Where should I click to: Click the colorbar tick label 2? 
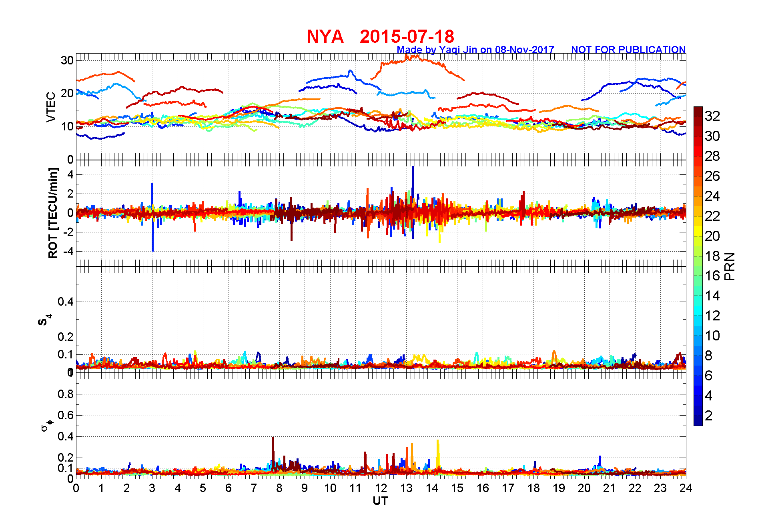click(x=708, y=416)
